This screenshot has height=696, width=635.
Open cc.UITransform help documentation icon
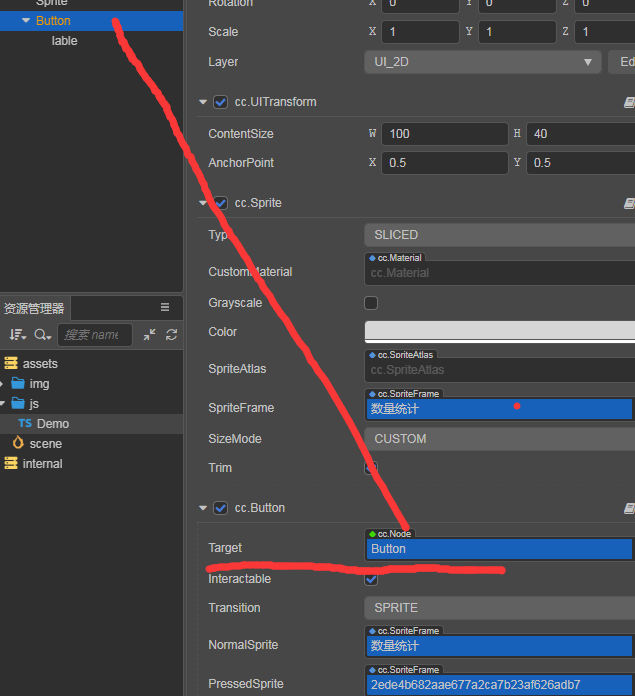pyautogui.click(x=629, y=102)
